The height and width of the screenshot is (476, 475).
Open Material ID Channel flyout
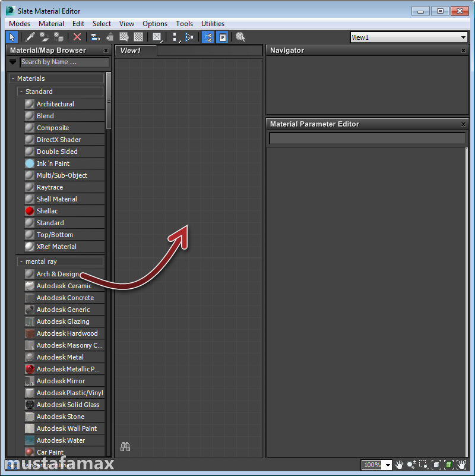pyautogui.click(x=157, y=37)
